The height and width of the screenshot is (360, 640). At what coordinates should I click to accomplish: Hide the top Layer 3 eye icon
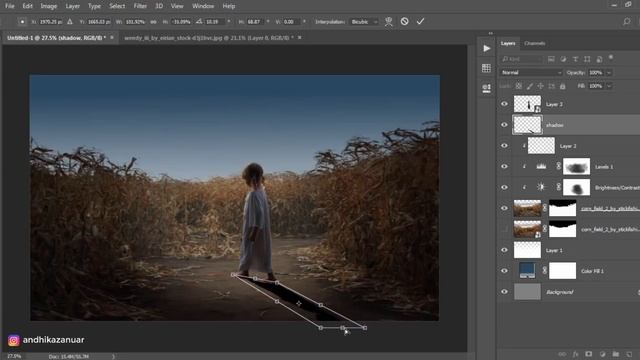pyautogui.click(x=504, y=104)
